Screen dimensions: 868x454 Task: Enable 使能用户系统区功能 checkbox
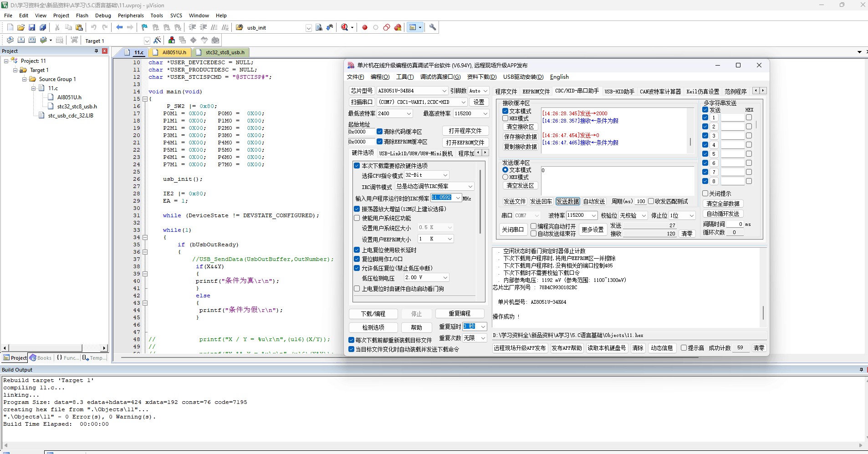357,218
